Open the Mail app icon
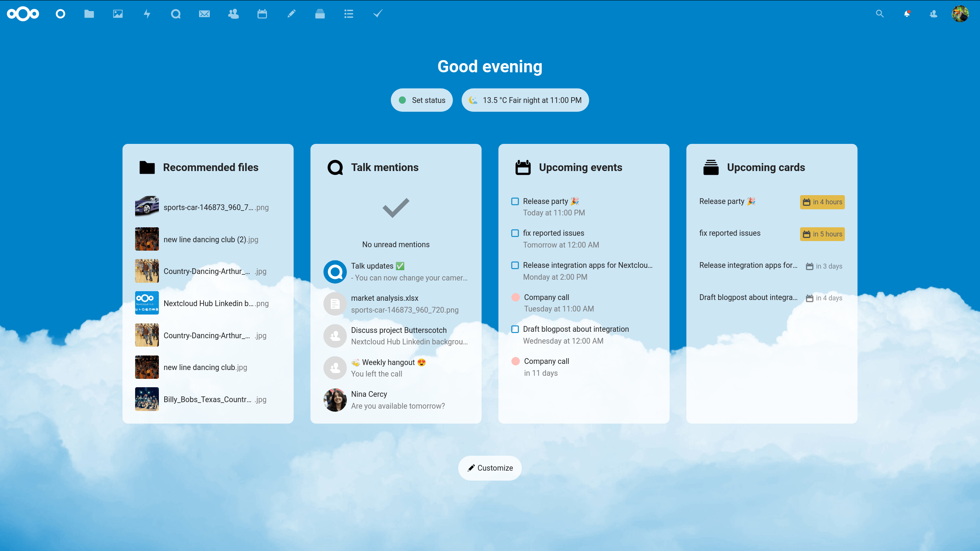The height and width of the screenshot is (551, 980). tap(205, 13)
